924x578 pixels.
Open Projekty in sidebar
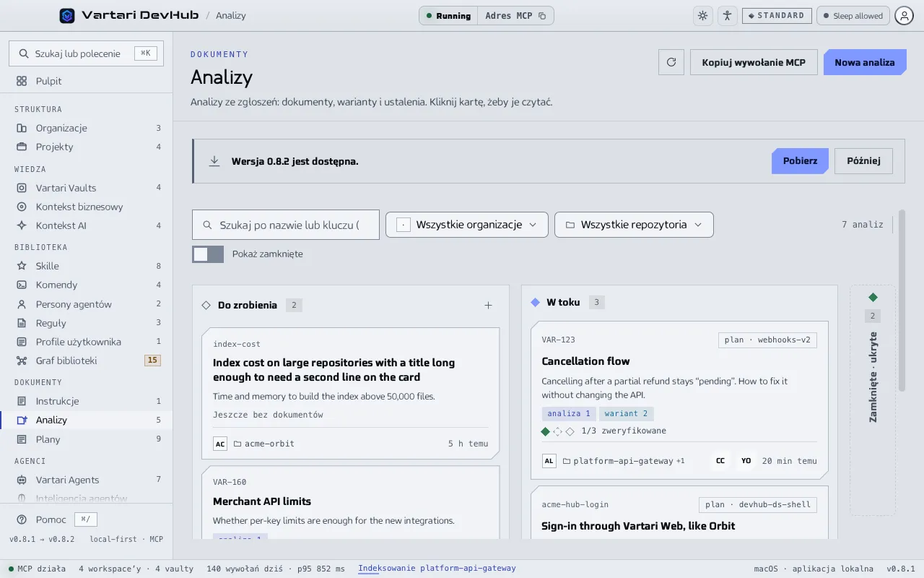[x=87, y=147]
